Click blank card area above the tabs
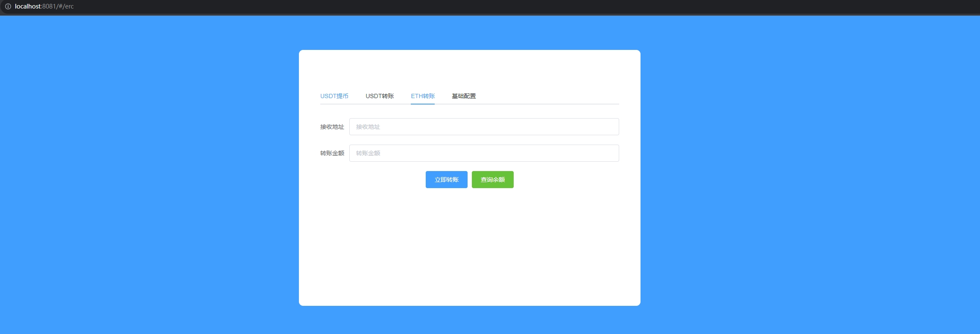This screenshot has width=980, height=334. tap(470, 68)
